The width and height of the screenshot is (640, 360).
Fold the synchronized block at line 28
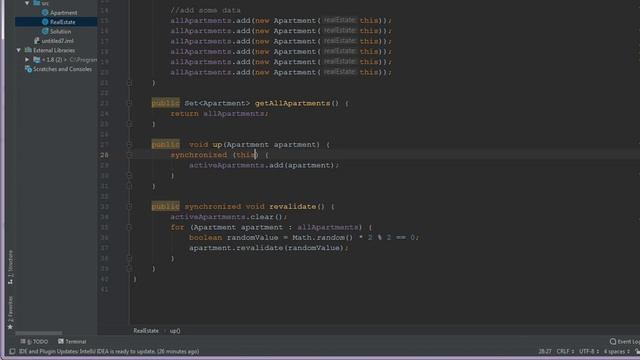(129, 155)
